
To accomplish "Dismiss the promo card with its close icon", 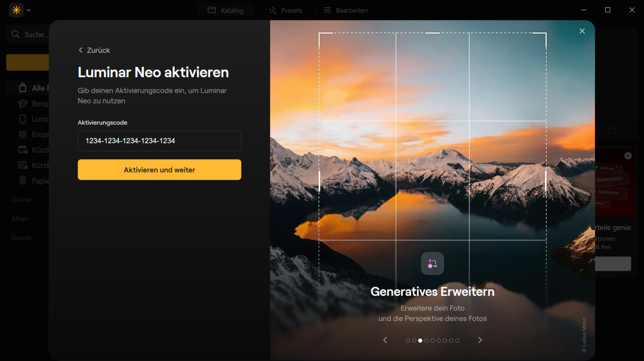I will point(628,156).
